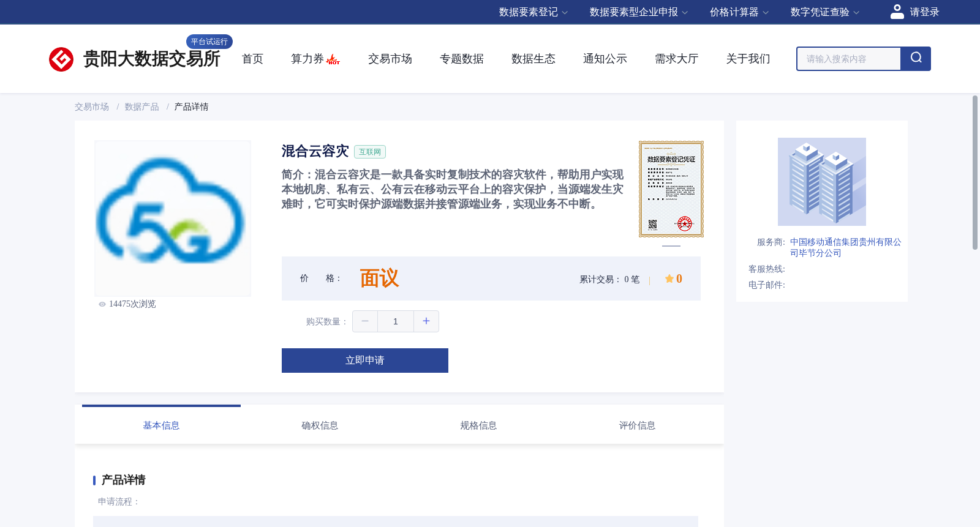The image size is (980, 527).
Task: Switch to the 规格信息 tab
Action: [478, 425]
